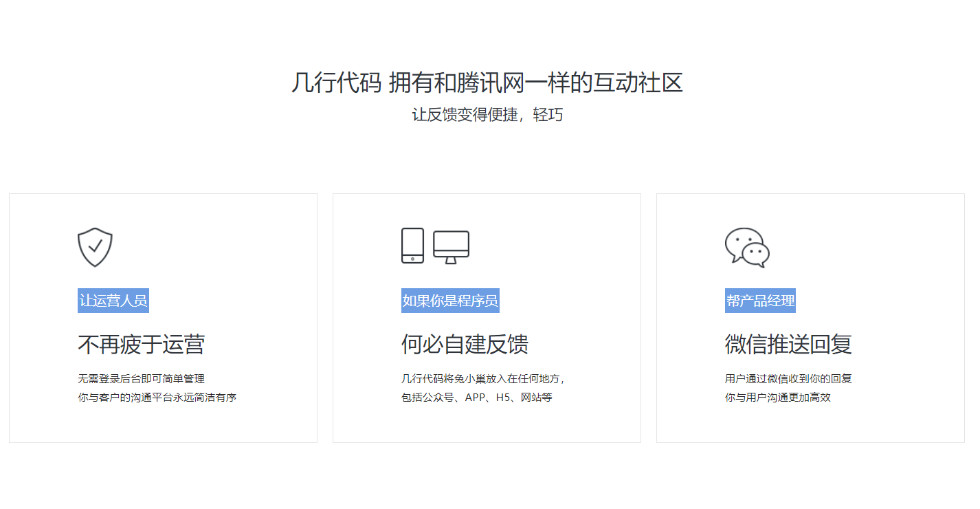
Task: Click the subtitle 让反馈变得便捷，轻巧
Action: click(x=487, y=115)
